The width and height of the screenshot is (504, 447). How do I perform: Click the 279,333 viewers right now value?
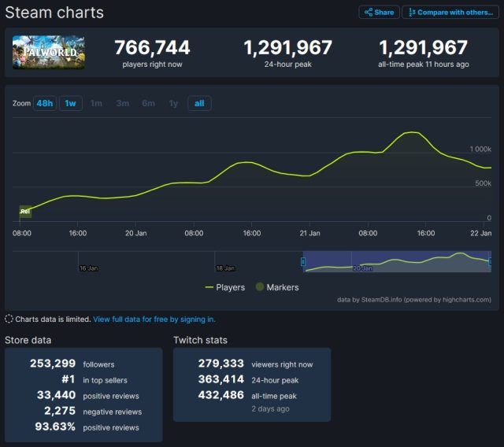click(221, 364)
